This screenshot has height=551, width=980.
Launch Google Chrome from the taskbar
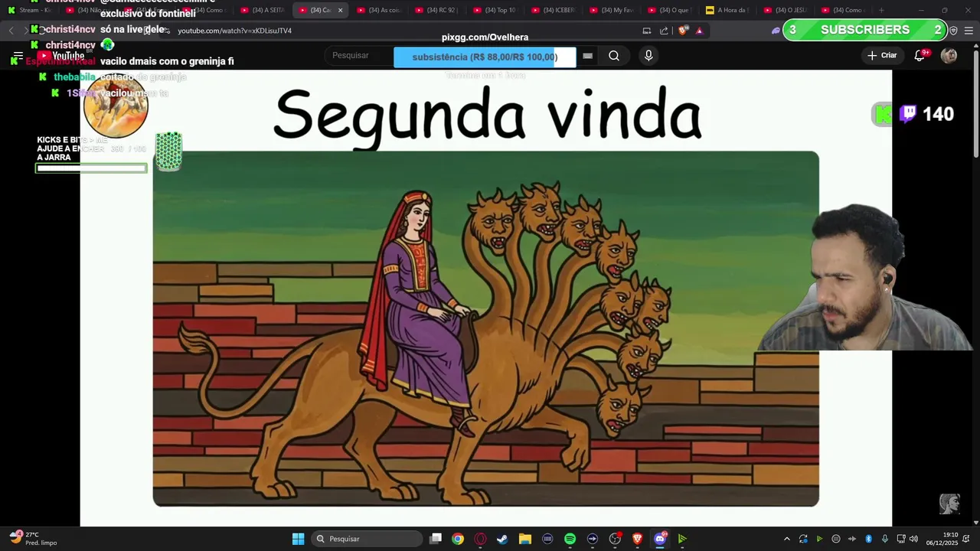(x=458, y=539)
